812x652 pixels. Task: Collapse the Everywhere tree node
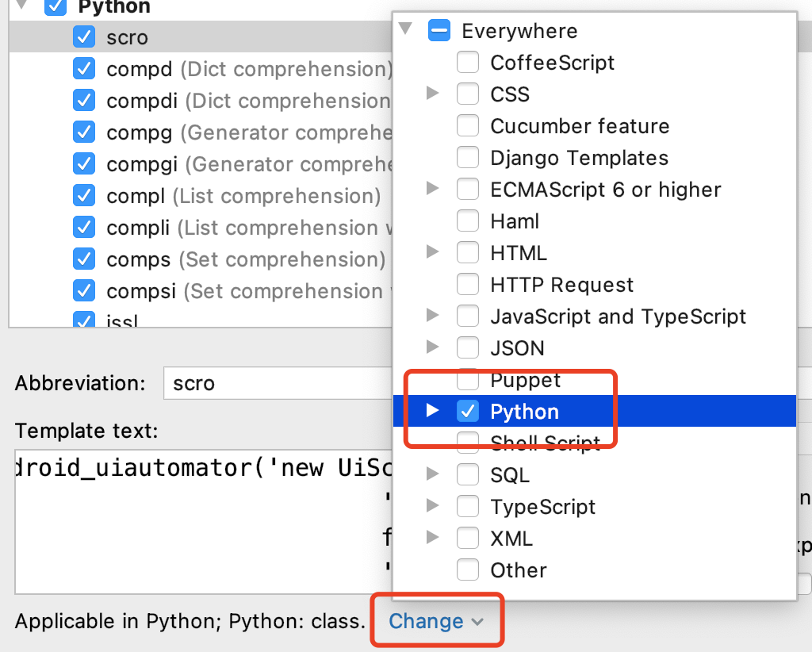pos(406,30)
